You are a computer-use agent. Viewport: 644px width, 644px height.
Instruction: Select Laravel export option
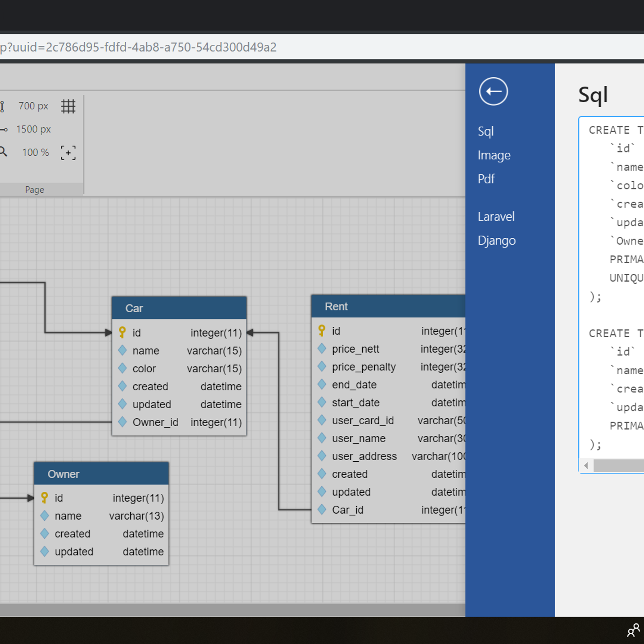[x=496, y=217]
